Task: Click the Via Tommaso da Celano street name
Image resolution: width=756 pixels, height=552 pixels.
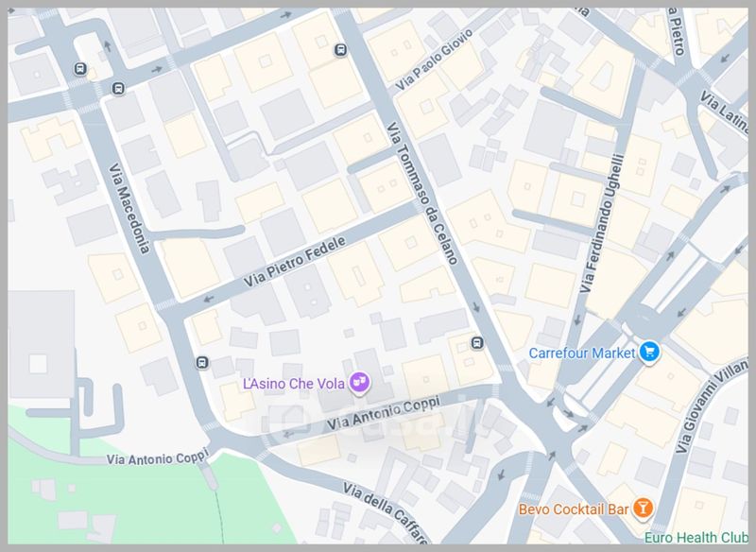Action: coord(421,193)
